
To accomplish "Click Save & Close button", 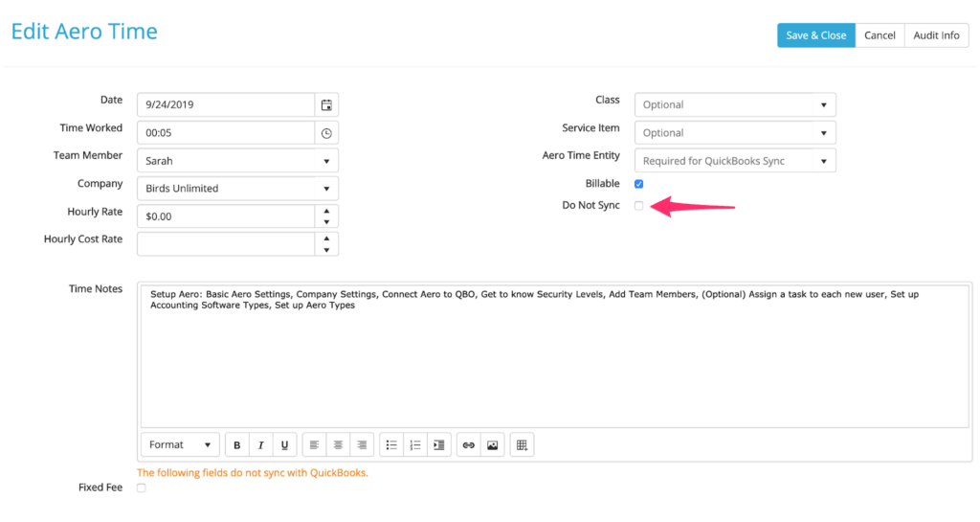I will [x=815, y=35].
